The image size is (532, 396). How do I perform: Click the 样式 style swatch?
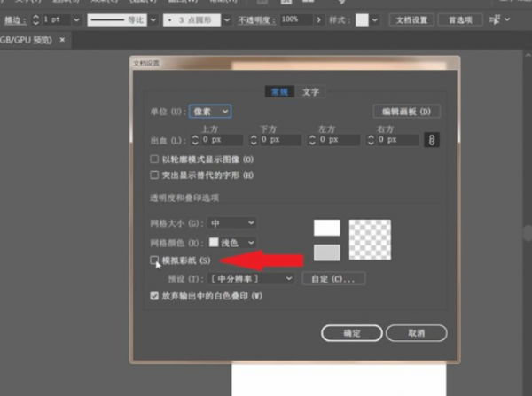pos(362,20)
